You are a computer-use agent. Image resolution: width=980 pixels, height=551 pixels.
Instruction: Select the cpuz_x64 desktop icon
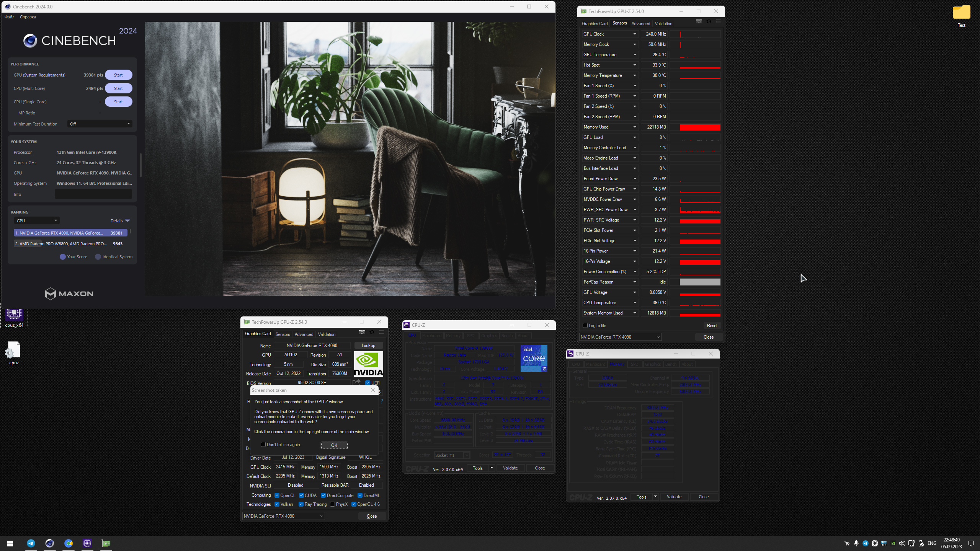point(14,317)
